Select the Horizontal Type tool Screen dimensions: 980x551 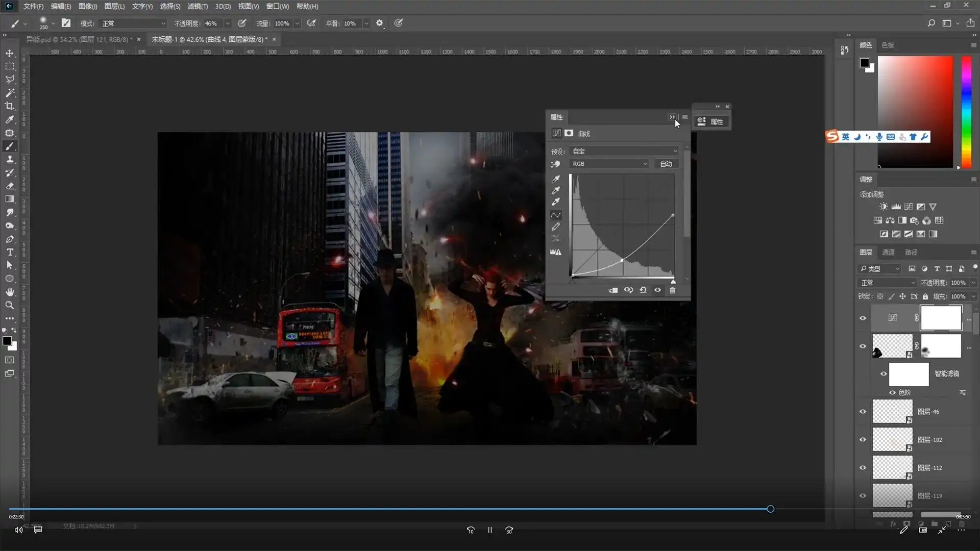[10, 252]
